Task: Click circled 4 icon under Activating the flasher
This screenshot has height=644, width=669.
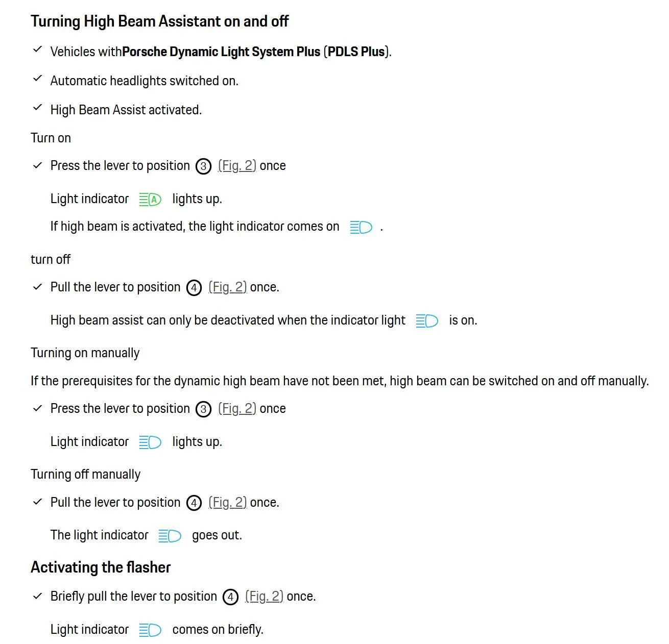Action: (230, 597)
